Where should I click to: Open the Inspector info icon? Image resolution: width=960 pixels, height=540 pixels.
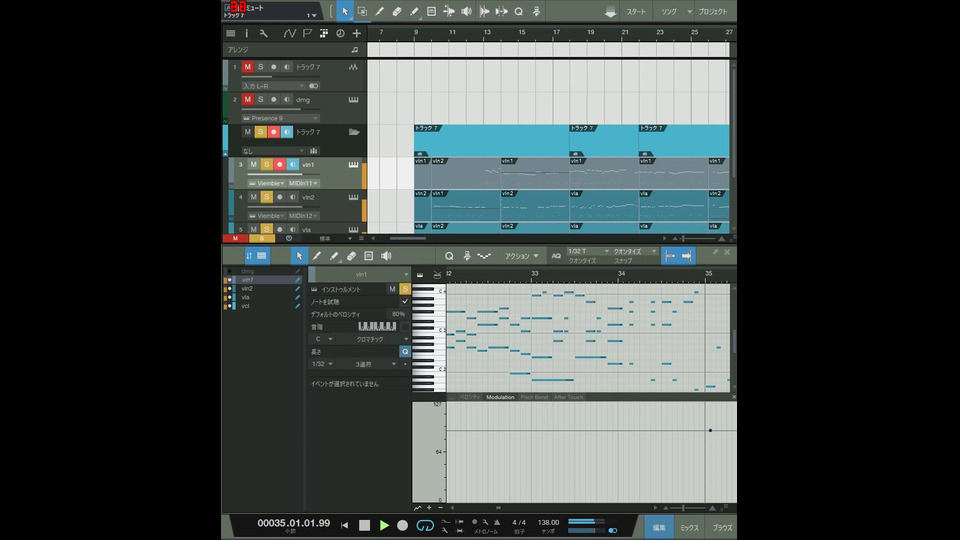247,34
